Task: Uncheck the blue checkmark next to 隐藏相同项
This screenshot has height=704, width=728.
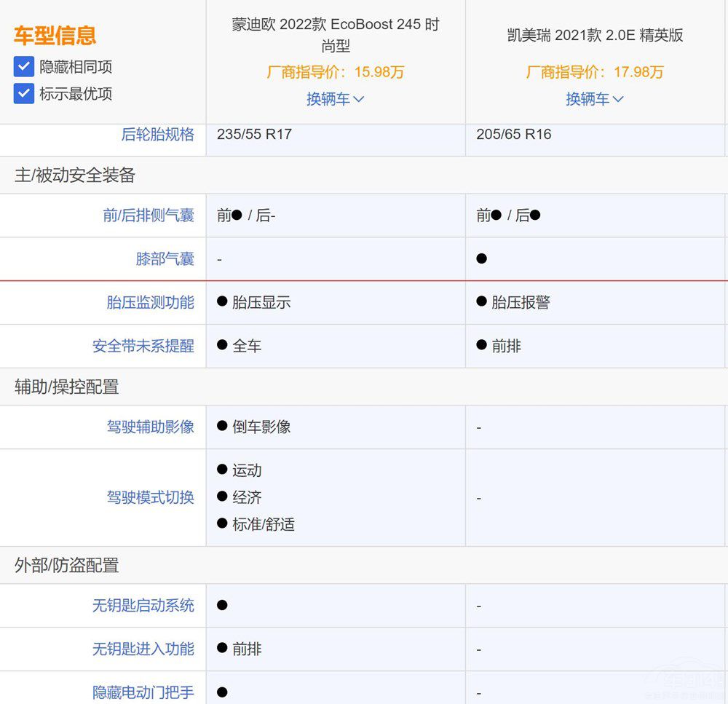Action: 23,66
